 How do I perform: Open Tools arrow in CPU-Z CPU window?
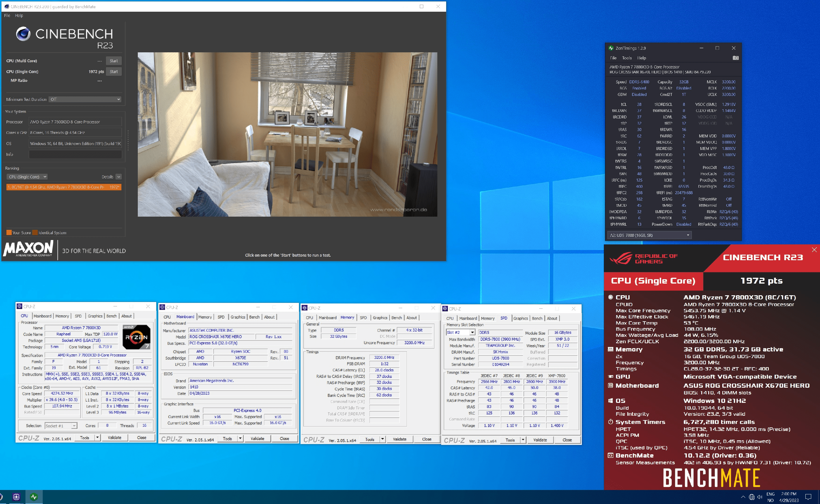pos(97,437)
